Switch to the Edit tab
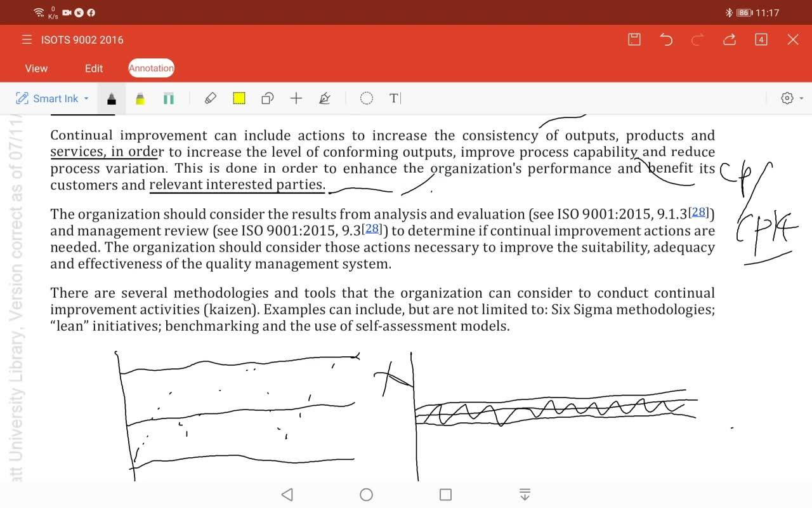 (94, 68)
